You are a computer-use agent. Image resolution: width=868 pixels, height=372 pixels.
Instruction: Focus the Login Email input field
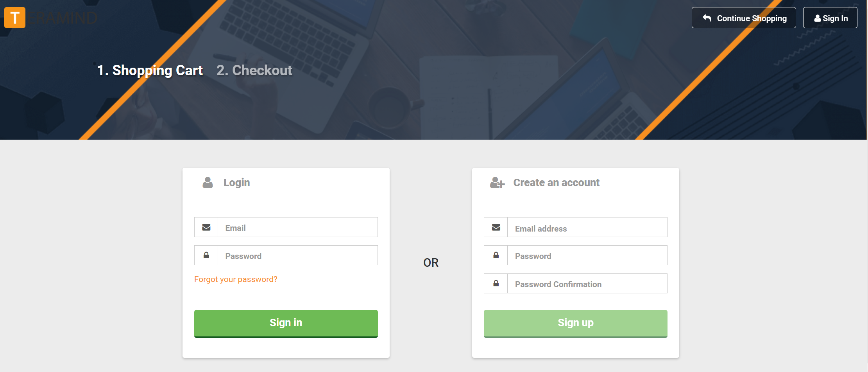click(298, 227)
